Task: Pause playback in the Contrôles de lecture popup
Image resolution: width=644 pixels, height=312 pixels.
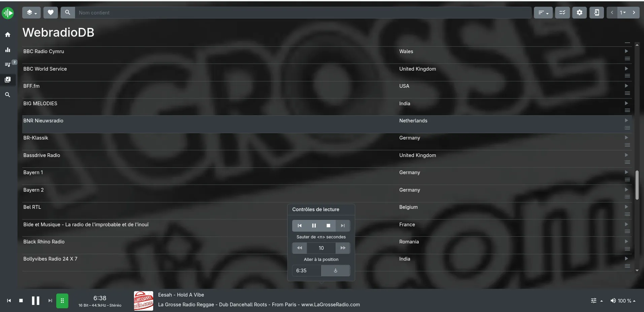Action: [x=314, y=226]
